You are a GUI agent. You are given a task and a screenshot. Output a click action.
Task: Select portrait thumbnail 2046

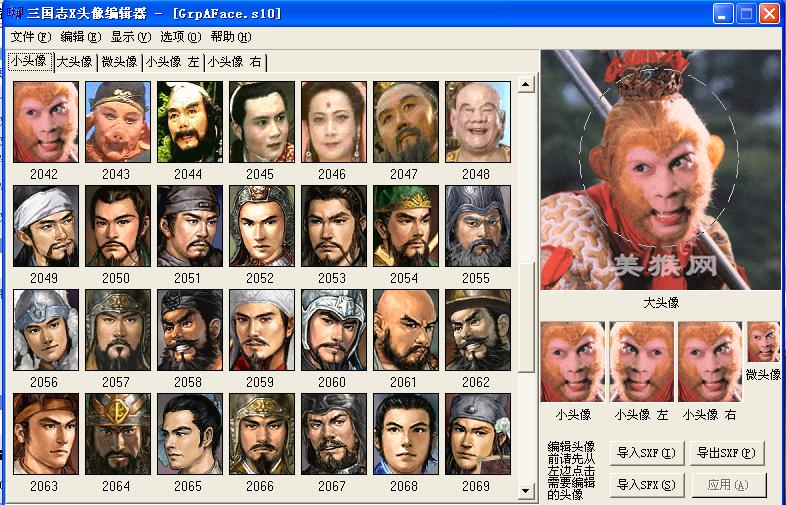click(x=334, y=122)
